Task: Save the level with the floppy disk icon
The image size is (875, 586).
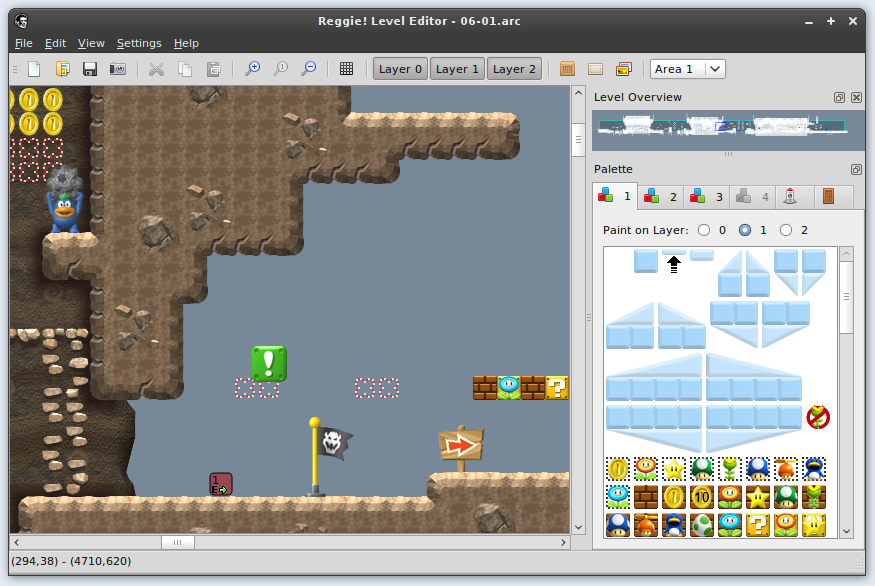Action: (90, 69)
